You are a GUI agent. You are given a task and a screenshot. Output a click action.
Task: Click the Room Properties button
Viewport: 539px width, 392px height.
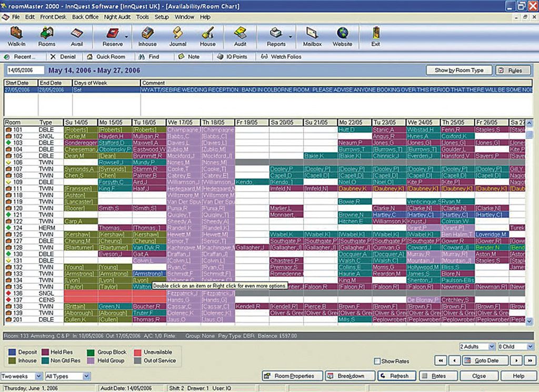[x=292, y=376]
